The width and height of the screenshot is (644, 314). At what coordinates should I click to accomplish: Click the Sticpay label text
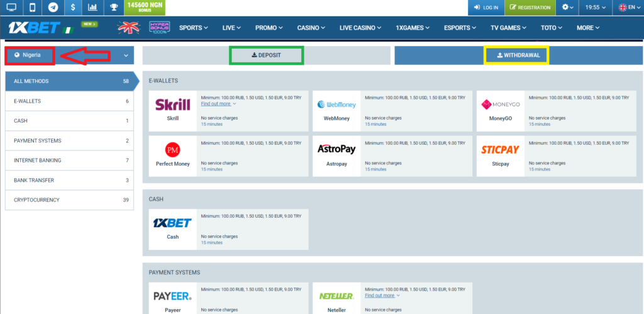[x=500, y=164]
